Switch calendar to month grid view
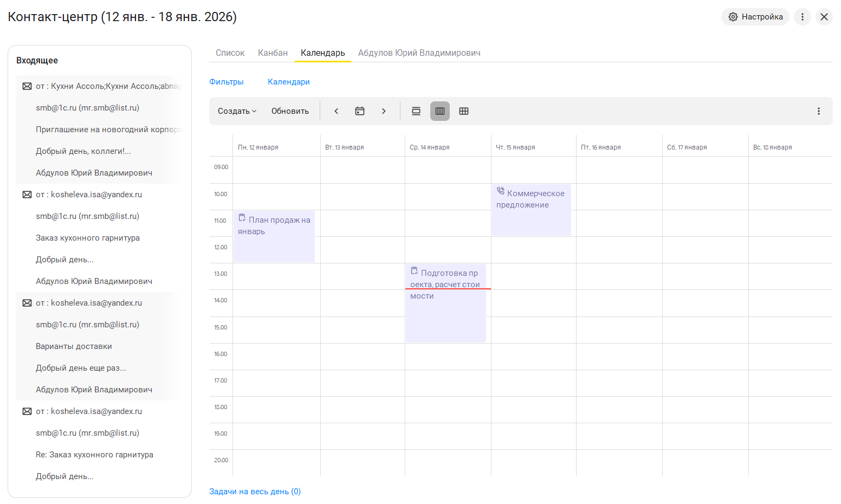 (x=464, y=111)
